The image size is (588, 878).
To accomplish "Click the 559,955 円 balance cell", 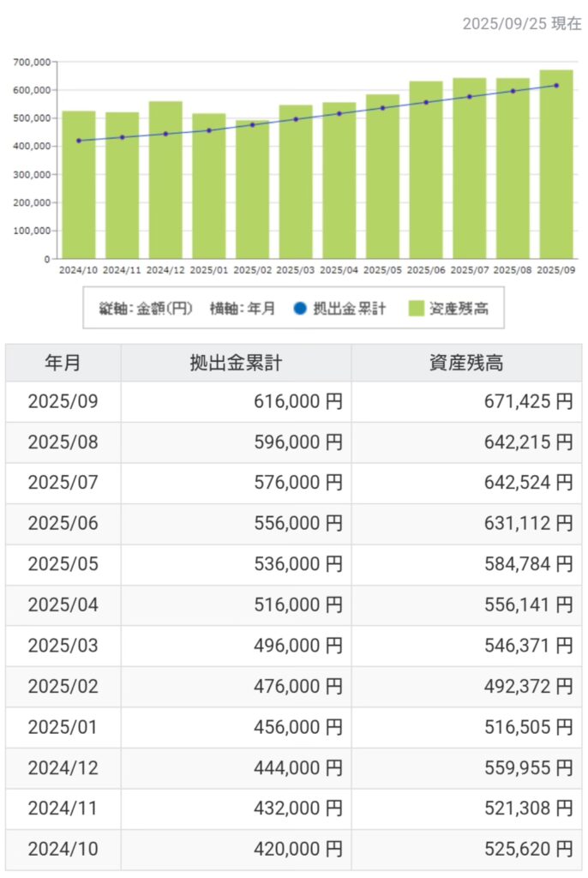I will tap(465, 768).
